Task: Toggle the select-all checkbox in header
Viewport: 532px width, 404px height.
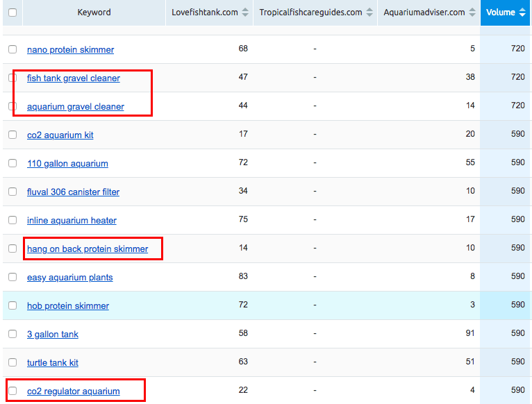Action: 13,12
